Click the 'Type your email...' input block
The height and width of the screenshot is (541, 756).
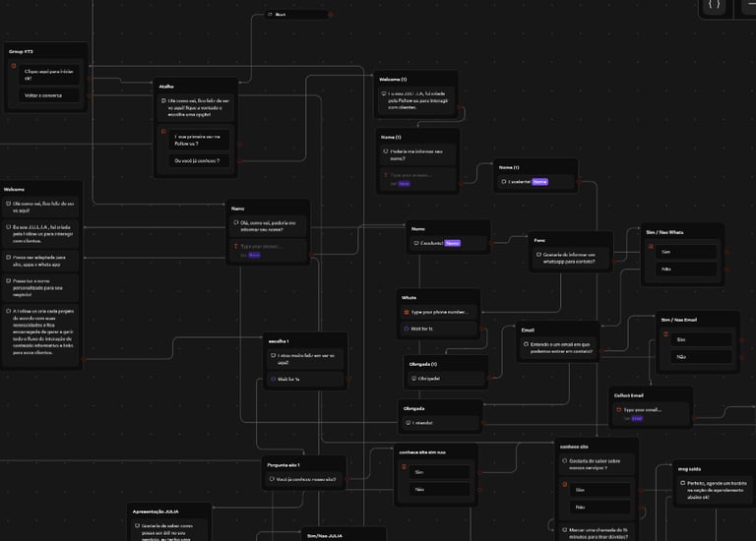coord(651,414)
